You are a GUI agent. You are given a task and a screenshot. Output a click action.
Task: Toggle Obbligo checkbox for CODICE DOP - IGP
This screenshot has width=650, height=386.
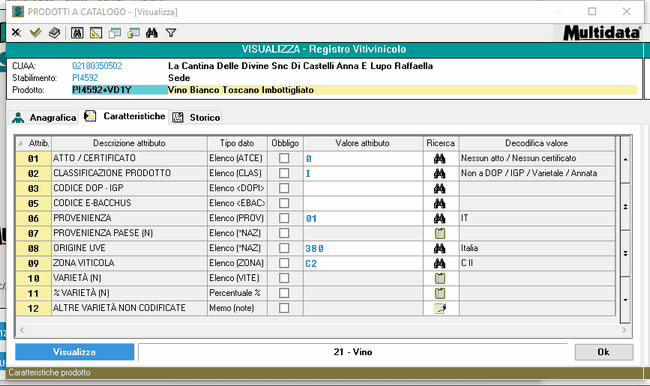click(x=284, y=188)
